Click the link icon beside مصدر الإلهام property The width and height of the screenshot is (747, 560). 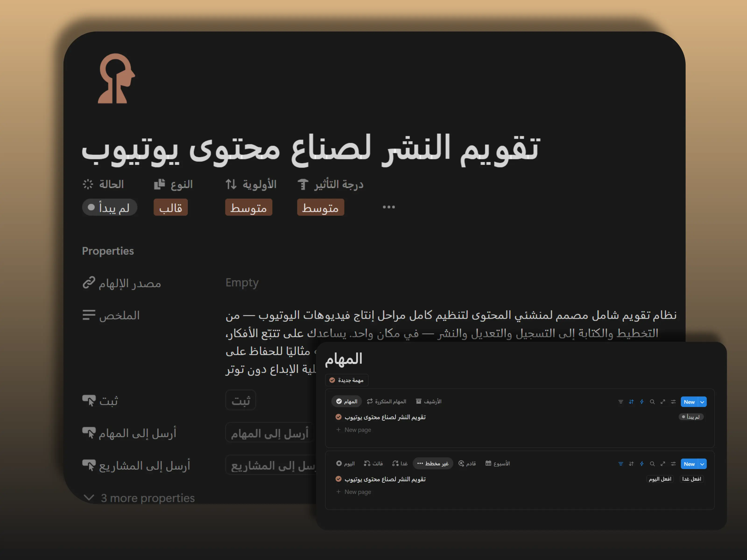pyautogui.click(x=89, y=283)
